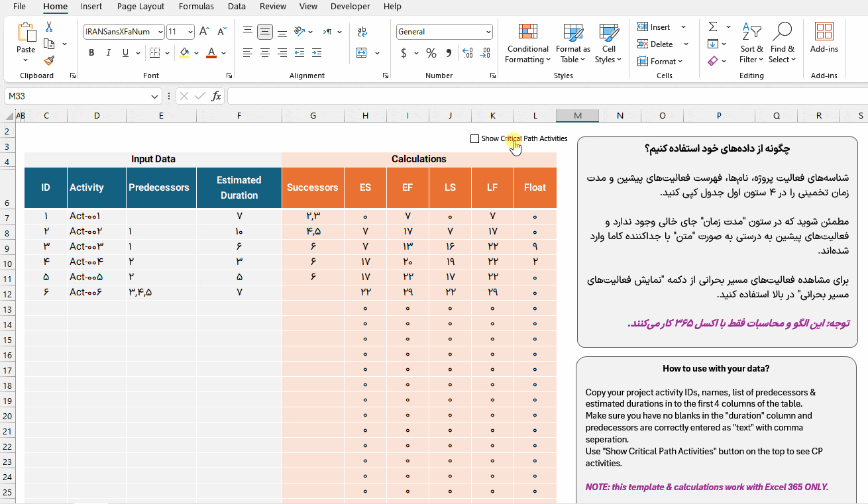Open the Name Box dropdown arrow
868x504 pixels.
(156, 96)
